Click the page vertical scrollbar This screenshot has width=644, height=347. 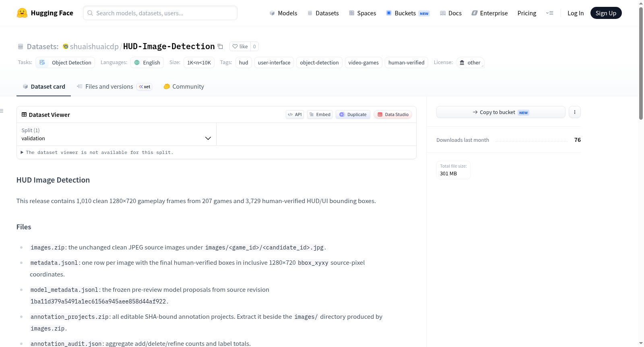(x=641, y=64)
